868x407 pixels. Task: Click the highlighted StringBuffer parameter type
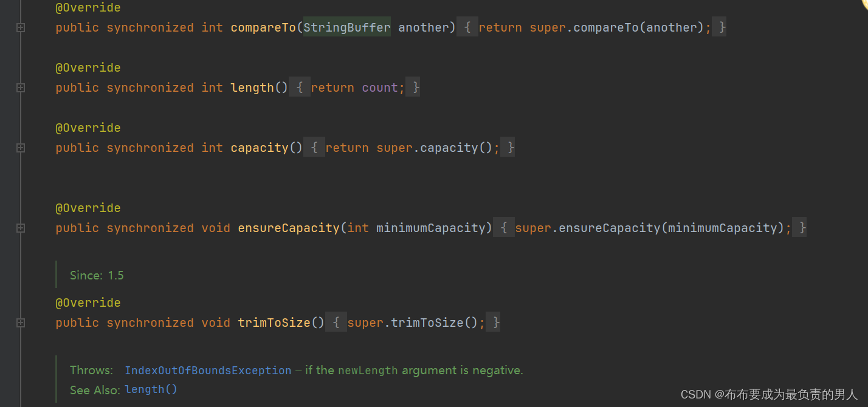[347, 27]
